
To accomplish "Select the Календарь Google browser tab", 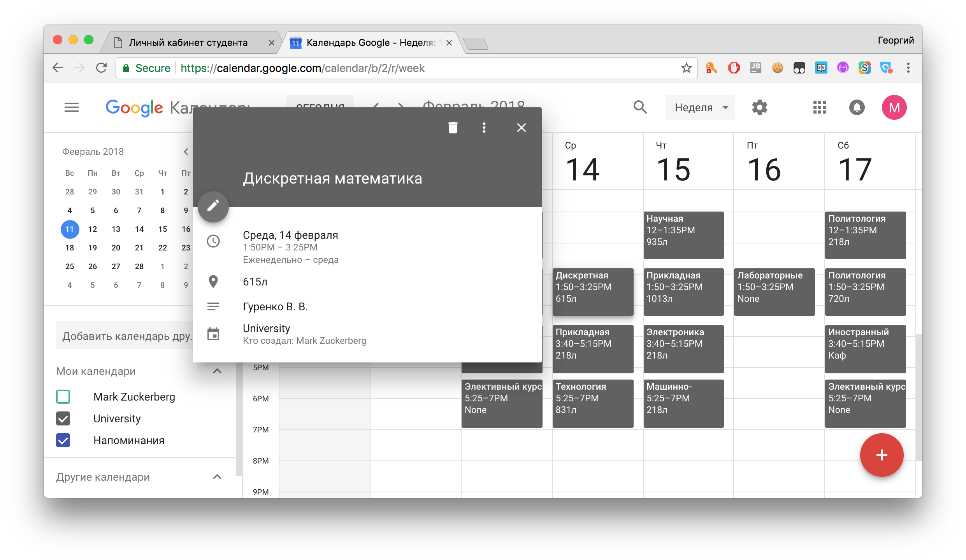I will 370,43.
